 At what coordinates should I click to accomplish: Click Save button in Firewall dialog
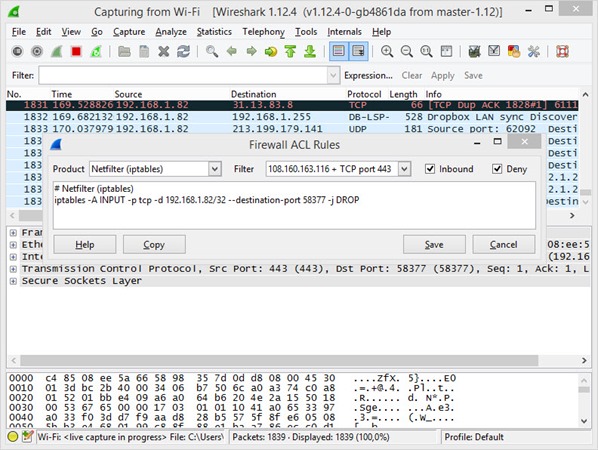(x=434, y=244)
